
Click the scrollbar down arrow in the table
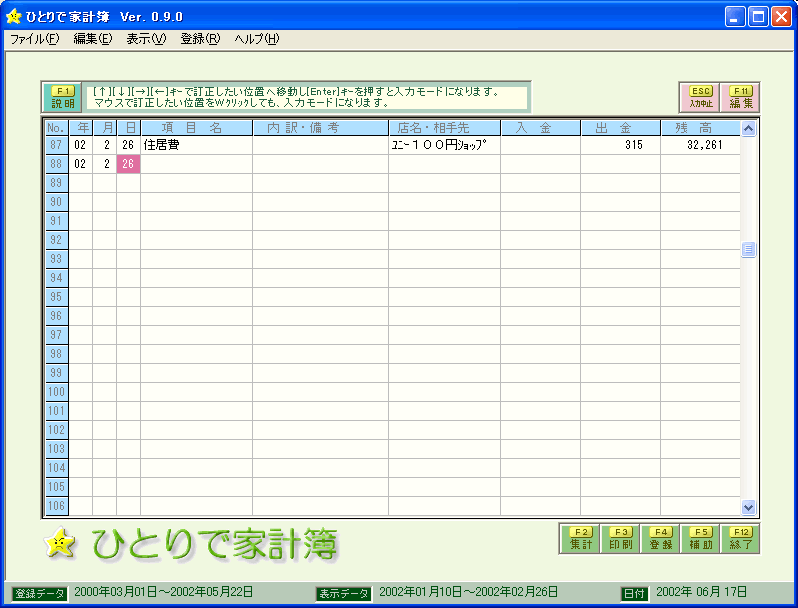748,507
